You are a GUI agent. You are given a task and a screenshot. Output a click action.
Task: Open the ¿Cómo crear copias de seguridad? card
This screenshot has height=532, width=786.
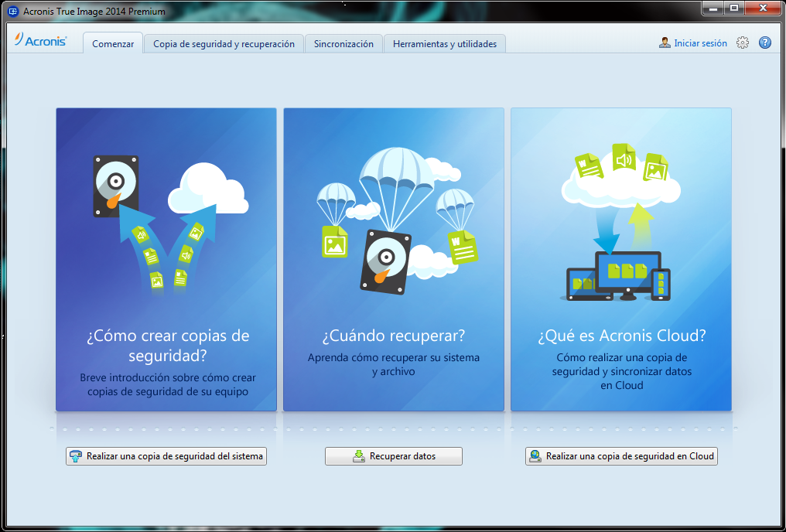(x=166, y=260)
